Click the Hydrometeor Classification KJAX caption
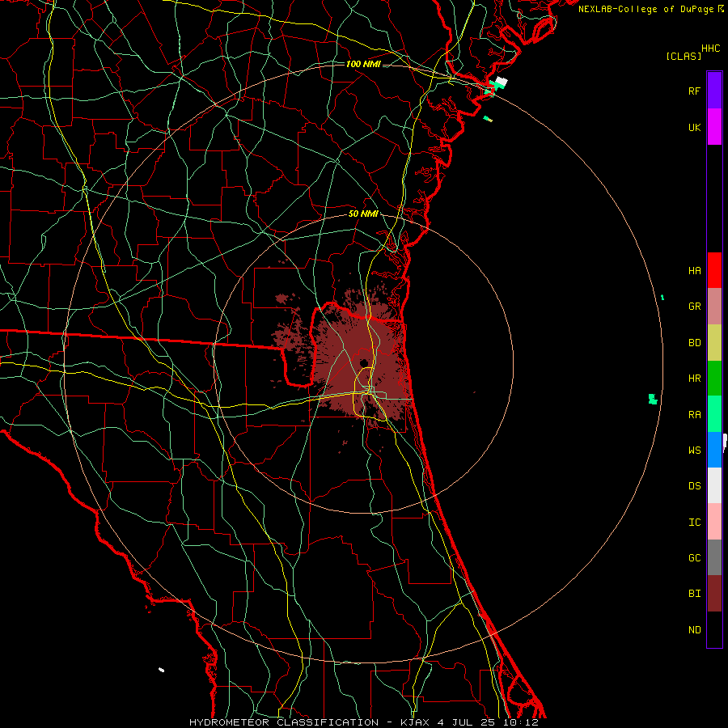This screenshot has width=728, height=728. click(x=363, y=722)
